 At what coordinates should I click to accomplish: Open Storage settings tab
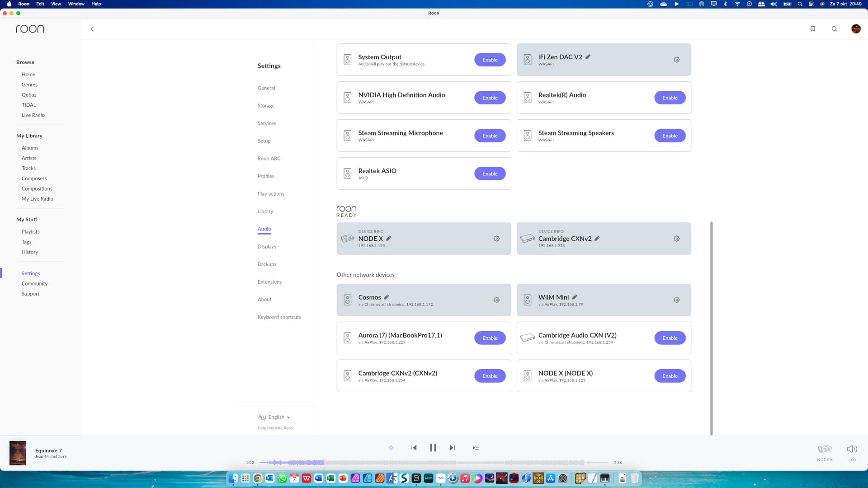pyautogui.click(x=266, y=106)
